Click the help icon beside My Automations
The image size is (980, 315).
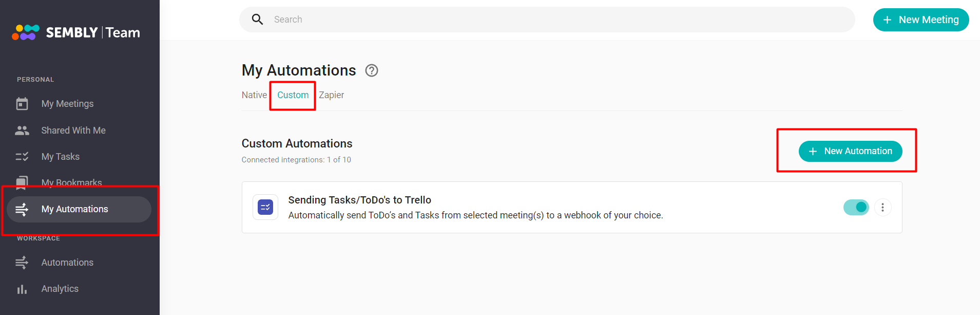click(372, 70)
